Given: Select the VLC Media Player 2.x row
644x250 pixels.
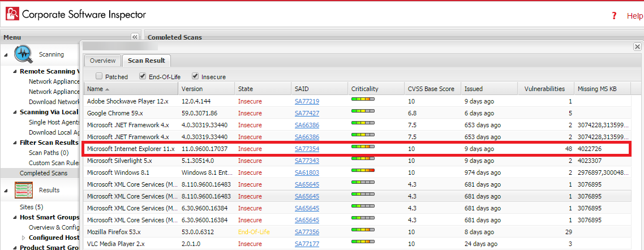Looking at the screenshot, I should 357,244.
